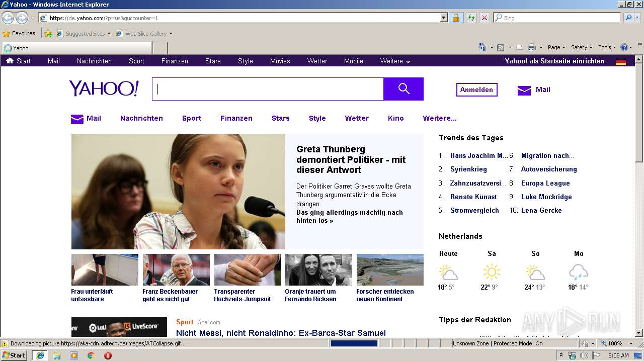Click the volume speaker tray icon
The width and height of the screenshot is (644, 362).
tap(584, 355)
